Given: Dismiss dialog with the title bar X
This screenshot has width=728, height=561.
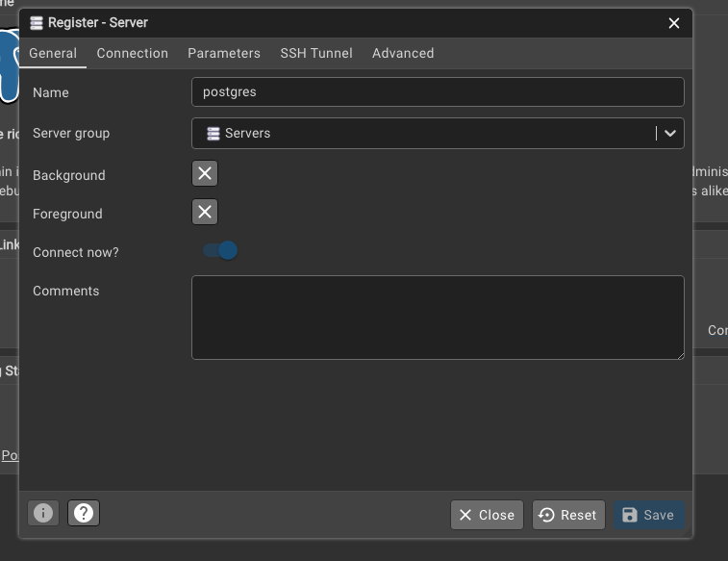Looking at the screenshot, I should [674, 23].
